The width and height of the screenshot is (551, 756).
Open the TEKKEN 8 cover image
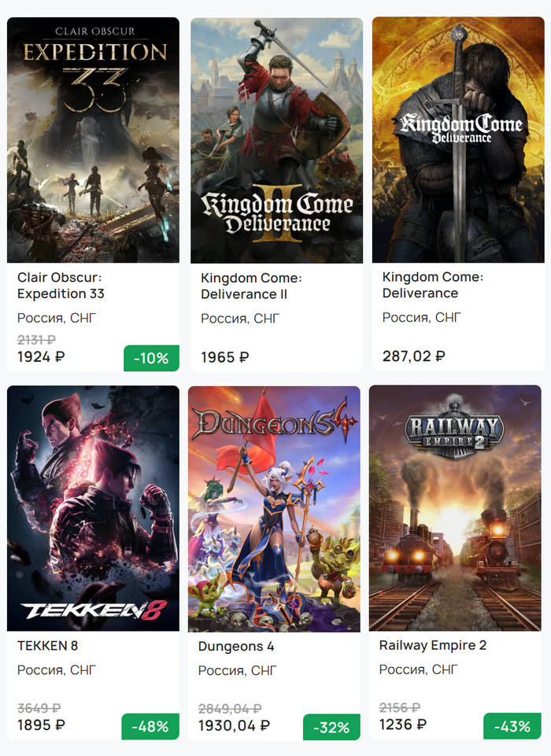[93, 508]
